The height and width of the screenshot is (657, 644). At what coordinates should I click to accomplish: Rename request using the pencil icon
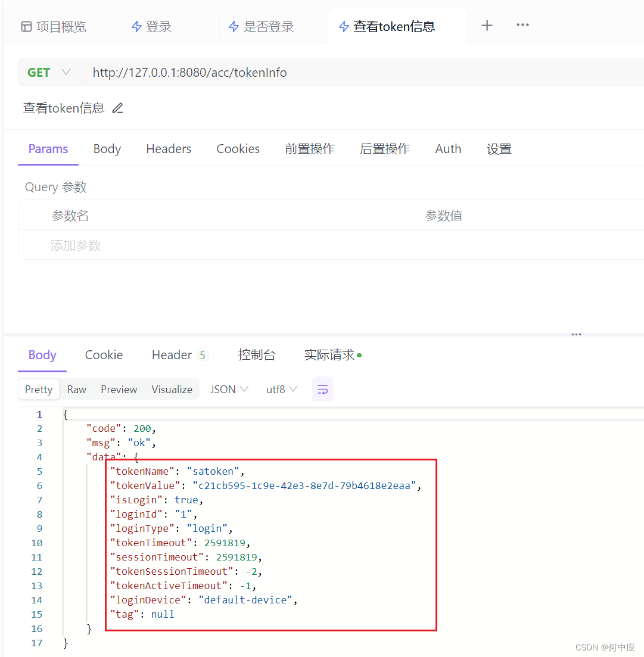coord(117,108)
